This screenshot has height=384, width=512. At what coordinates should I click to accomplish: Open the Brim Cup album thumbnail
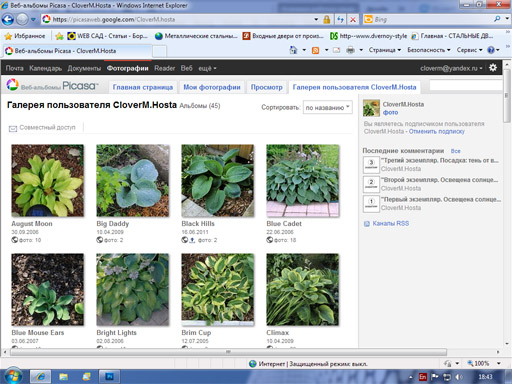pos(217,289)
